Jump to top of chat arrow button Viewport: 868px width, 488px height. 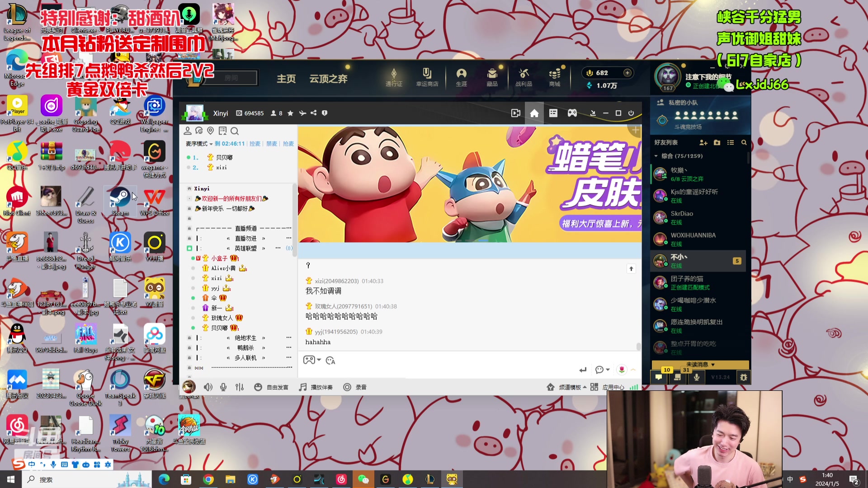tap(631, 269)
